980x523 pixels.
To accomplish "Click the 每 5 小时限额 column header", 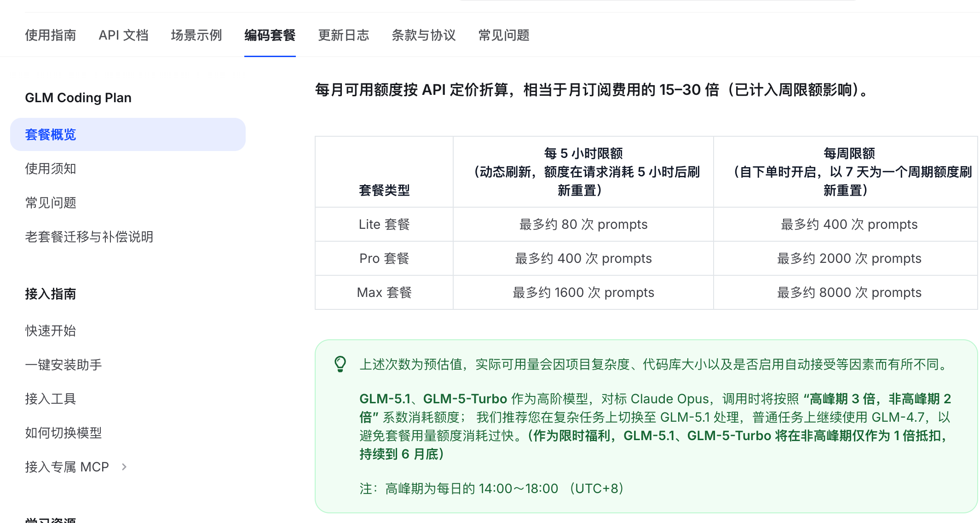I will (x=583, y=172).
